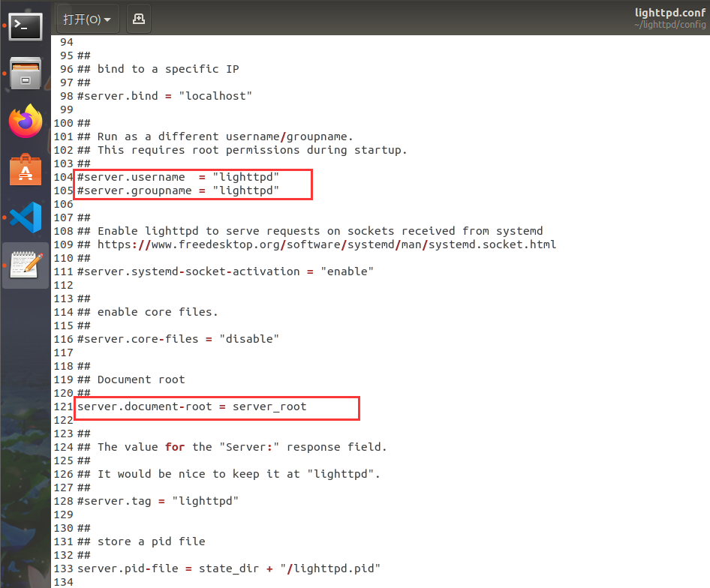This screenshot has width=710, height=588.
Task: Click the small terminal window in the corner
Action: (25, 25)
